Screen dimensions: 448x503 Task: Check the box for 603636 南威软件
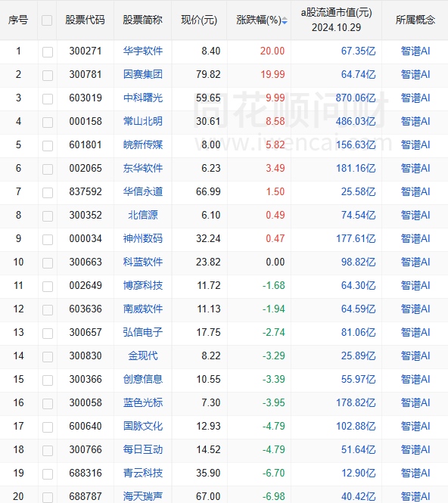[x=48, y=309]
